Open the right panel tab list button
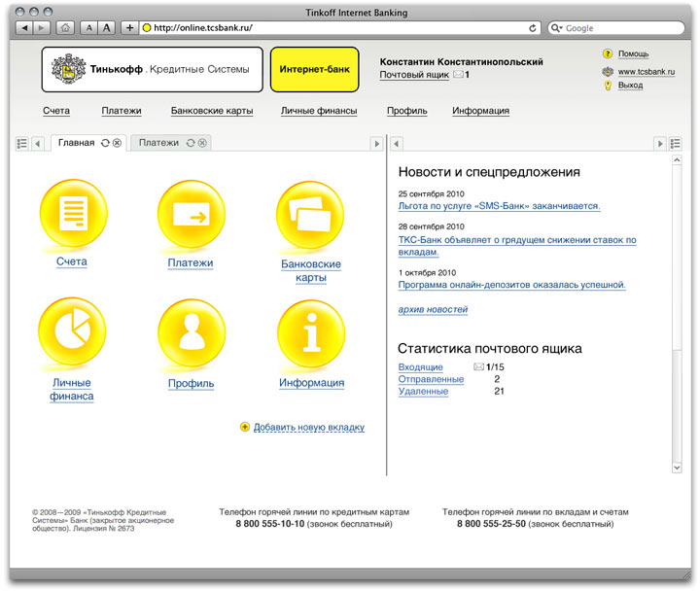The width and height of the screenshot is (700, 591). coord(676,143)
